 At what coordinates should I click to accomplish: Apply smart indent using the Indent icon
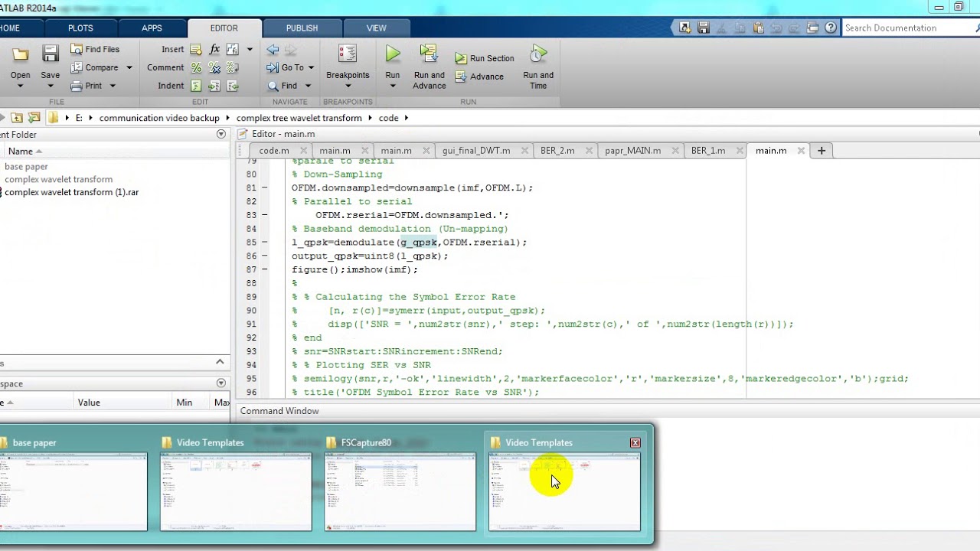coord(196,86)
